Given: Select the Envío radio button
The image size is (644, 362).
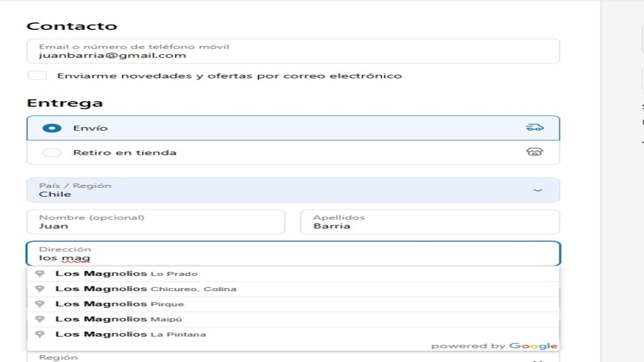Looking at the screenshot, I should pyautogui.click(x=52, y=128).
